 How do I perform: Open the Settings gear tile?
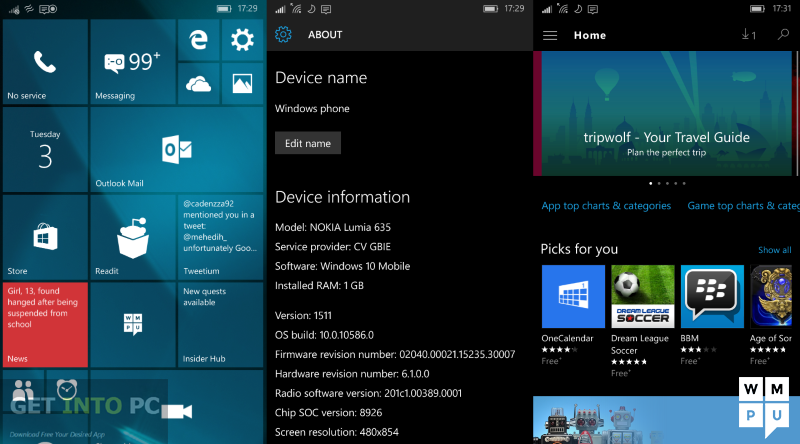click(242, 40)
